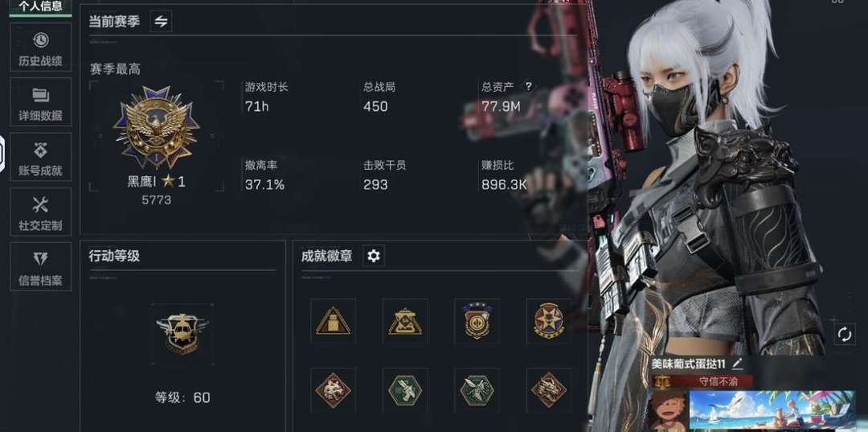Select the 黑鹰I rank emblem
The height and width of the screenshot is (432, 868).
pos(157,127)
